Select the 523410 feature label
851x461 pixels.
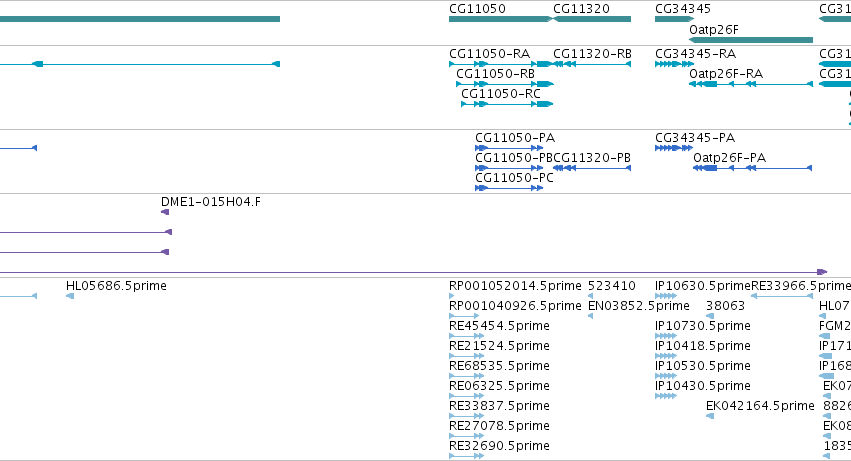pyautogui.click(x=612, y=286)
